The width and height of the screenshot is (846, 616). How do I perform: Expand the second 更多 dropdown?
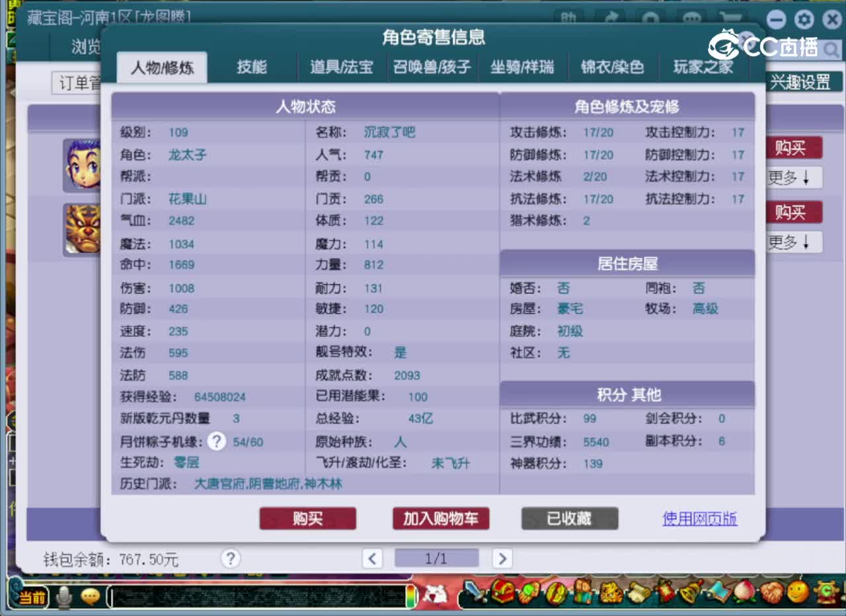pyautogui.click(x=794, y=242)
